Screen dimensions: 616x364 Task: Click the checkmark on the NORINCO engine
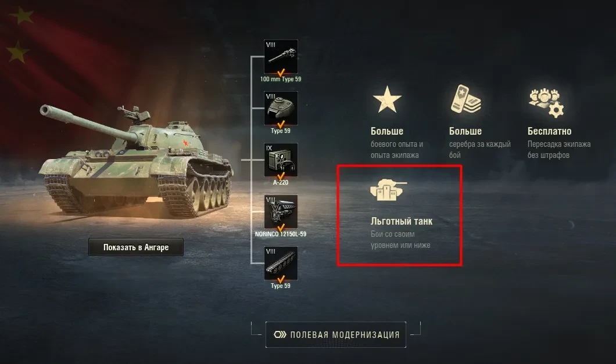click(281, 228)
